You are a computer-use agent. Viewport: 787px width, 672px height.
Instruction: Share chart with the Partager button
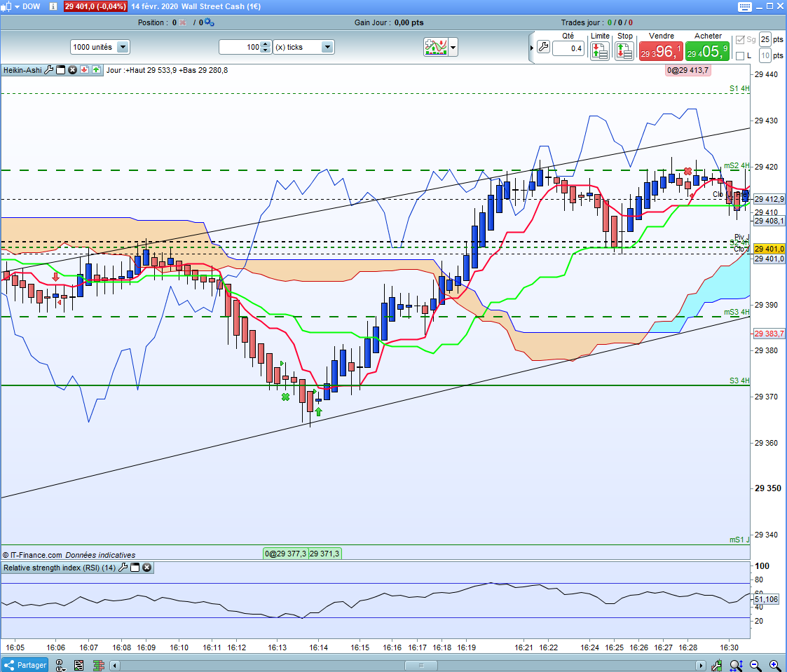point(25,665)
